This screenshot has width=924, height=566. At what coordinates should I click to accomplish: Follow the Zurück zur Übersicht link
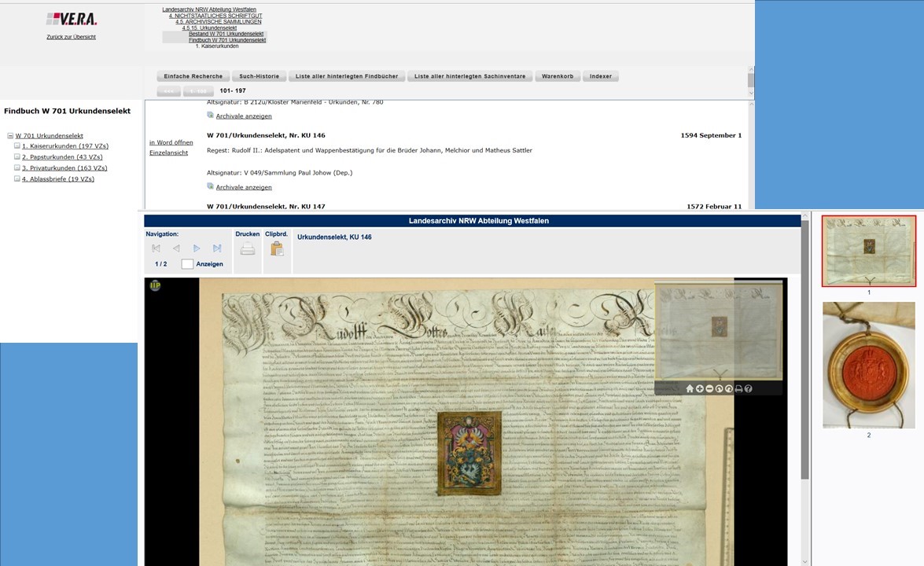click(72, 37)
